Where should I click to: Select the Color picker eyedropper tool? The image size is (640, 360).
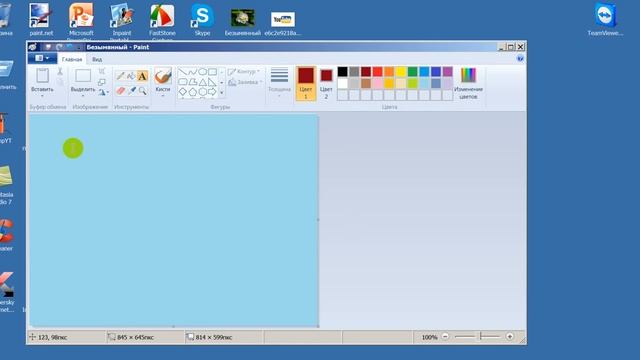pos(131,90)
